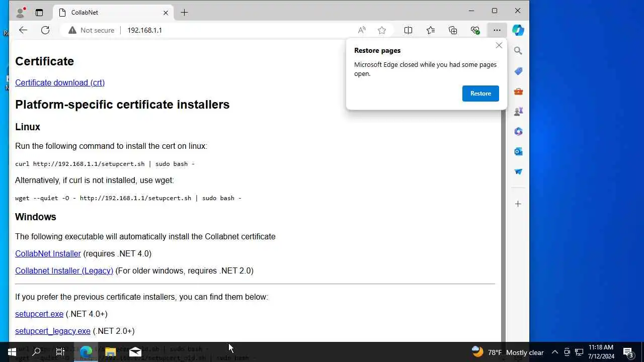Show hidden system tray icons
The width and height of the screenshot is (644, 362).
click(555, 352)
